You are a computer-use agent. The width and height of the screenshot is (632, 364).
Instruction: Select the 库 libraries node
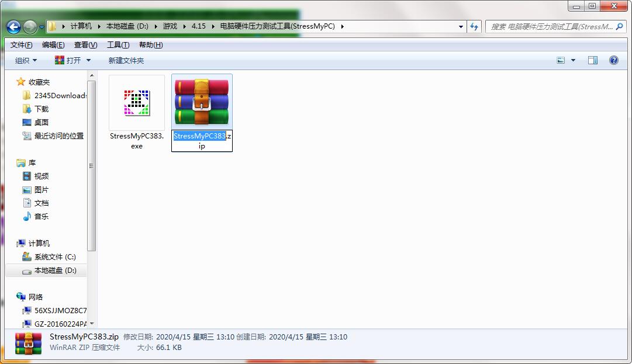32,162
